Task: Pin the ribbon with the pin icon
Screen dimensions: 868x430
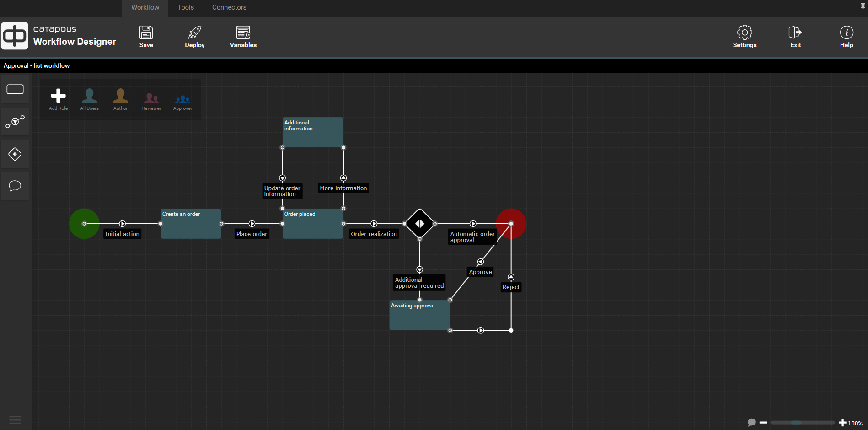Action: tap(863, 7)
